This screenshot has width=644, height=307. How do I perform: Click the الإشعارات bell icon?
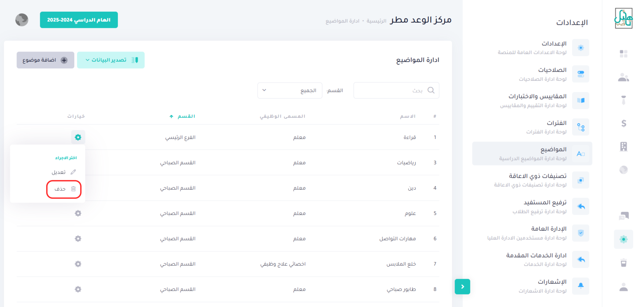[581, 286]
